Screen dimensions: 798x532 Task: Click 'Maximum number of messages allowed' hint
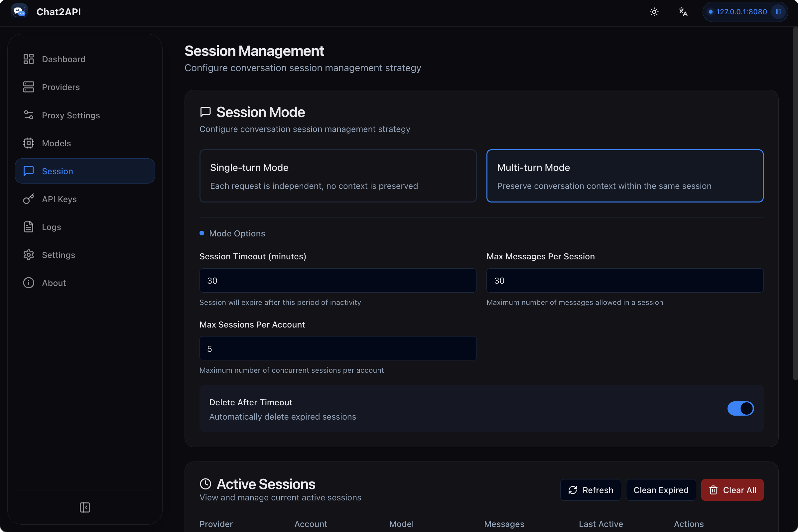[575, 302]
